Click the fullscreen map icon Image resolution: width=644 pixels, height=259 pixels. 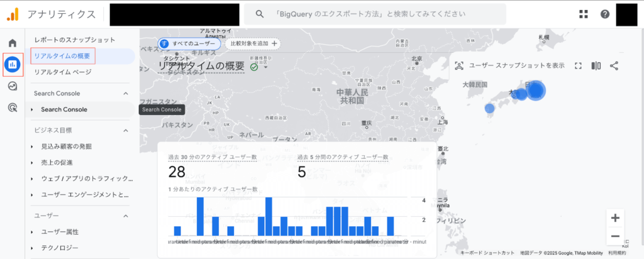tap(579, 65)
